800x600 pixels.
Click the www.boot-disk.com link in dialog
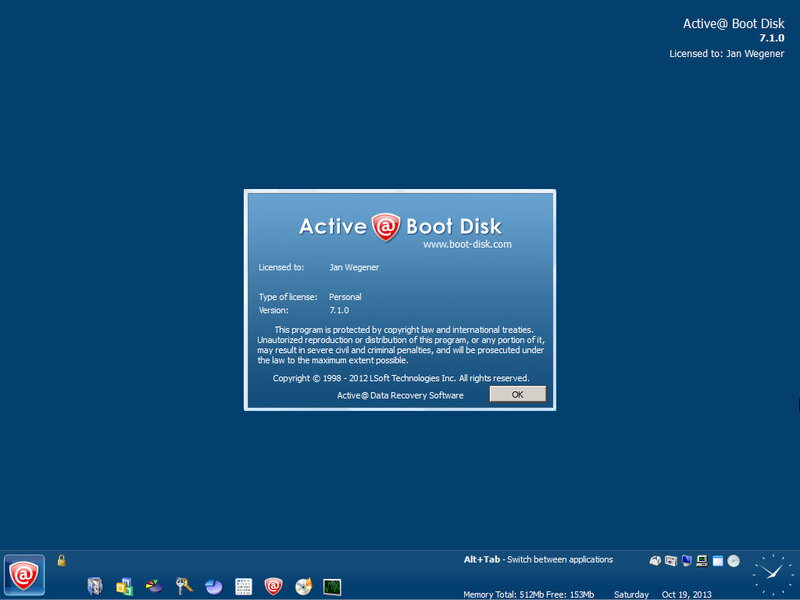pyautogui.click(x=467, y=244)
